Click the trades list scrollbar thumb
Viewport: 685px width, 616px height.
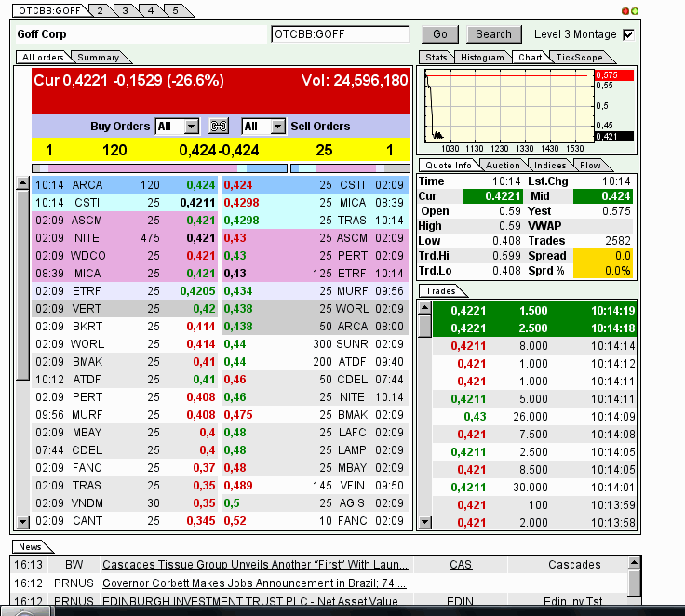click(x=424, y=326)
